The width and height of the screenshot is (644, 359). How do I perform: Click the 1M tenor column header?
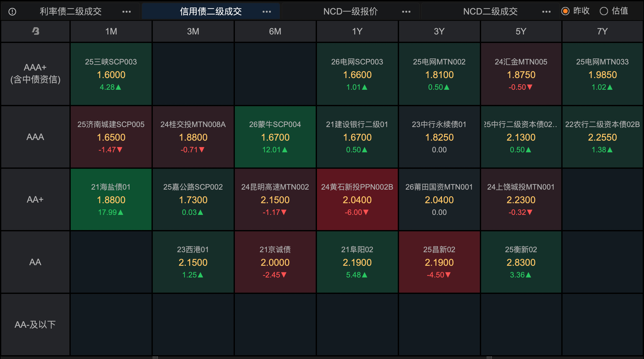tap(111, 31)
